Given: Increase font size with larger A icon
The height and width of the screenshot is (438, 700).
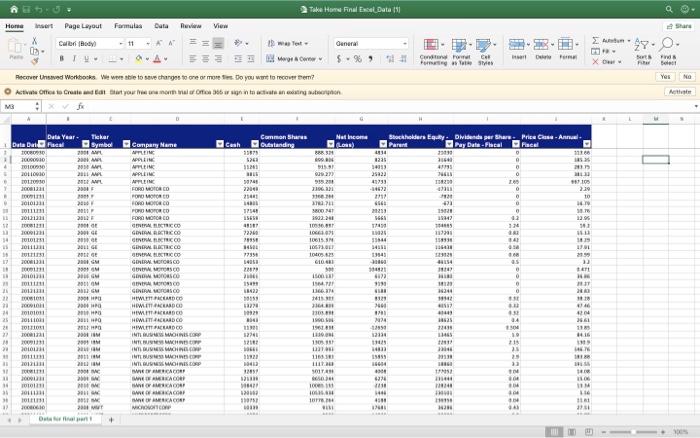Looking at the screenshot, I should 159,43.
